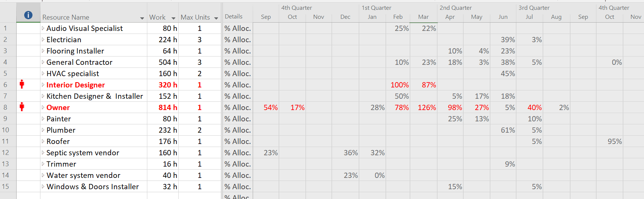This screenshot has width=644, height=199.
Task: Click Max Units cell for HVAC specialist
Action: pyautogui.click(x=199, y=73)
